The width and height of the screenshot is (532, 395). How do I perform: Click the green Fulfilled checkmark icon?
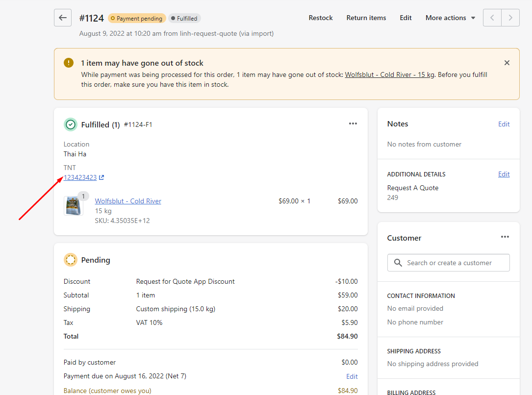tap(71, 124)
